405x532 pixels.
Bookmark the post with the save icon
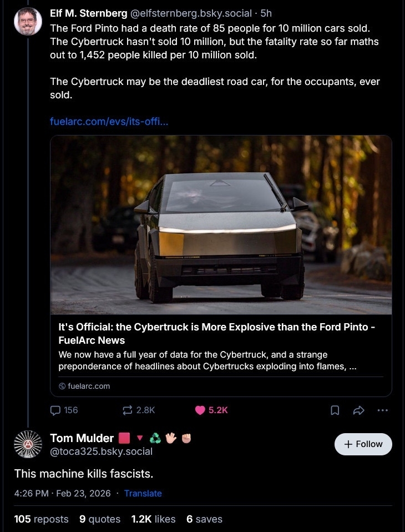pos(335,410)
